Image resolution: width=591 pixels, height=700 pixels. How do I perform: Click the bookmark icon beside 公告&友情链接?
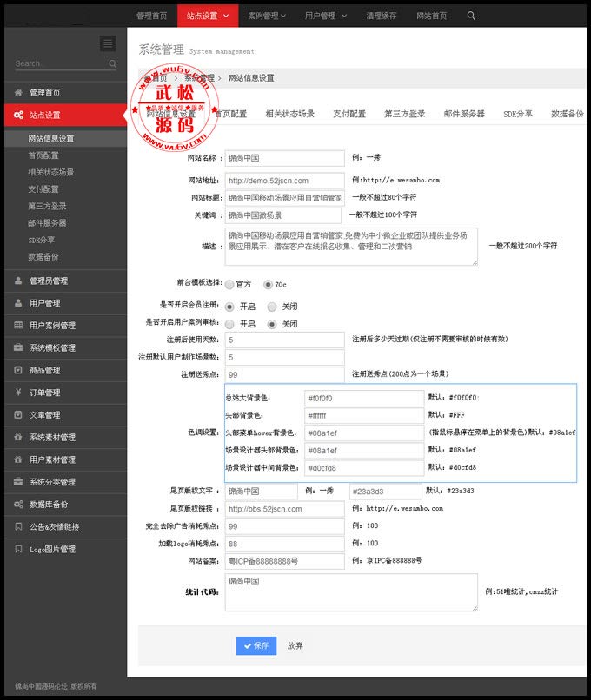18,527
